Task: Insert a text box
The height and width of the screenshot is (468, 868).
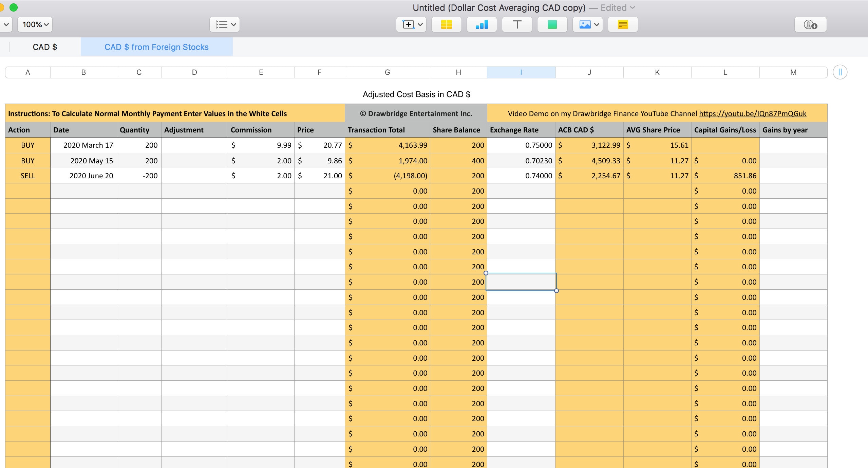Action: click(516, 24)
